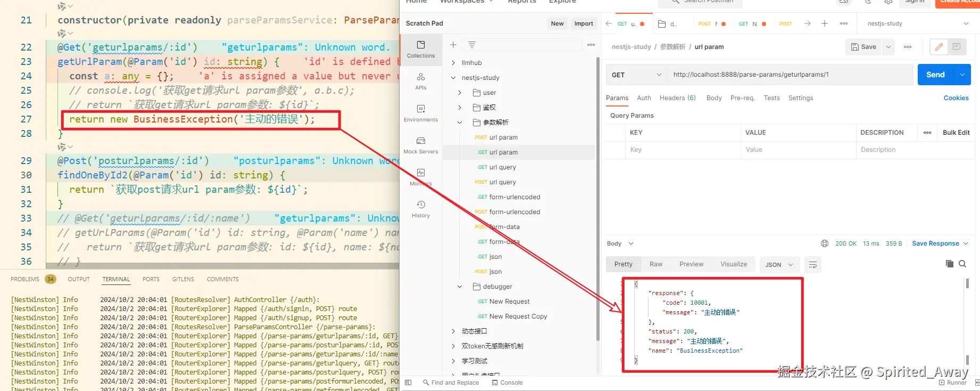Expand the llmhub collection
The height and width of the screenshot is (391, 980).
(x=453, y=63)
